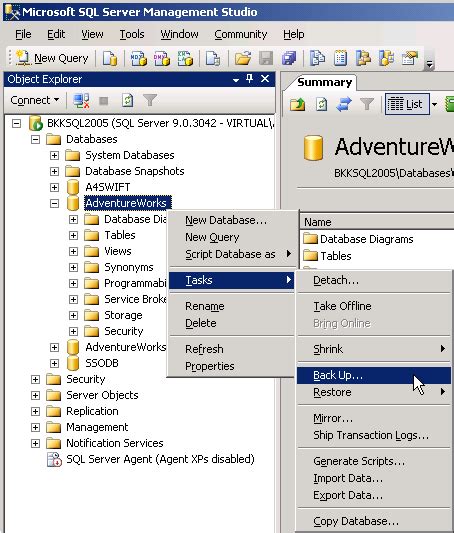This screenshot has height=533, width=454.
Task: Open the View menu
Action: click(x=92, y=34)
